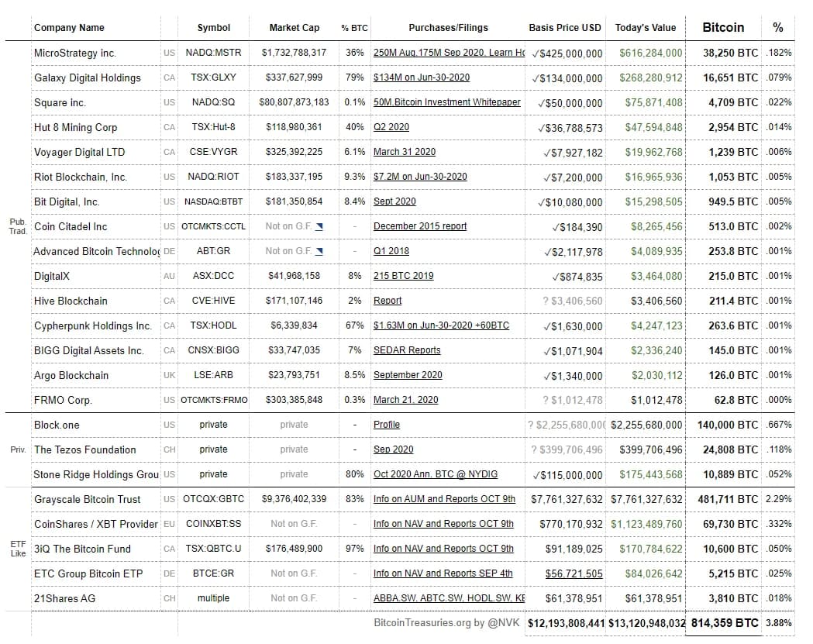Screen dimensions: 813x644
Task: Open Bit Digital 'Sept 2020' link
Action: tap(394, 201)
